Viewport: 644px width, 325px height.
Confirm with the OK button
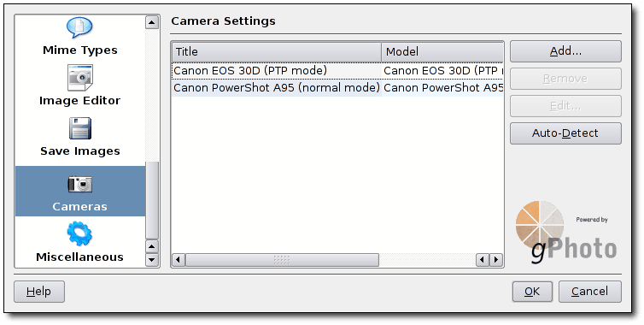[x=532, y=292]
